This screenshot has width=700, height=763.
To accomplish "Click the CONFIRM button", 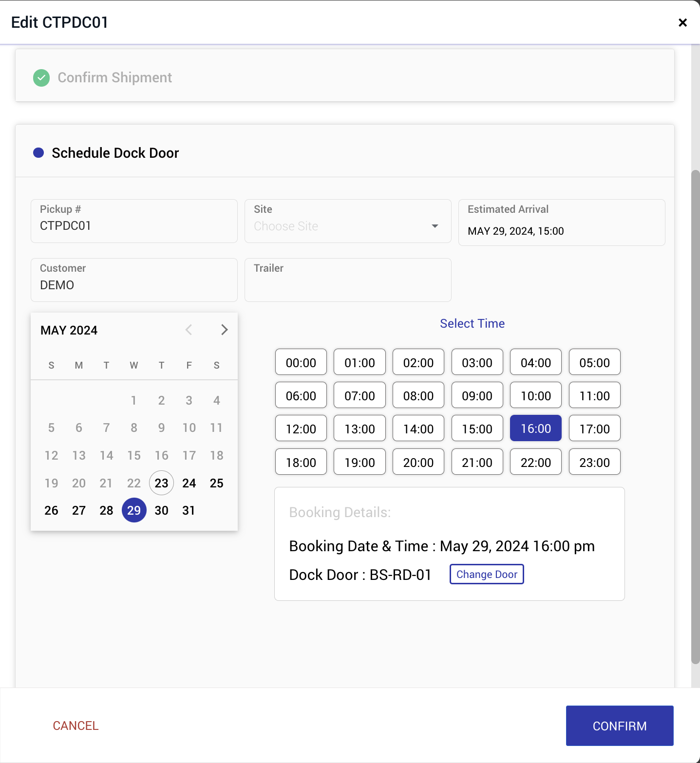I will point(620,726).
